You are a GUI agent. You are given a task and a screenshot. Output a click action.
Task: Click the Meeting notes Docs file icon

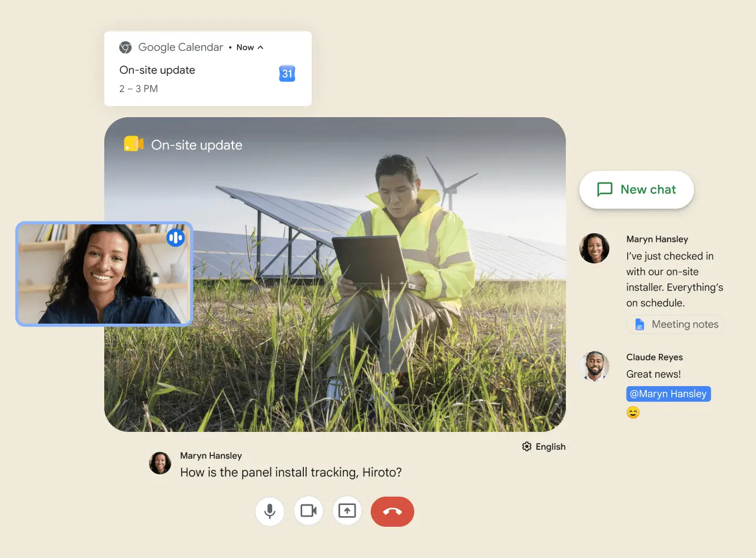[640, 324]
